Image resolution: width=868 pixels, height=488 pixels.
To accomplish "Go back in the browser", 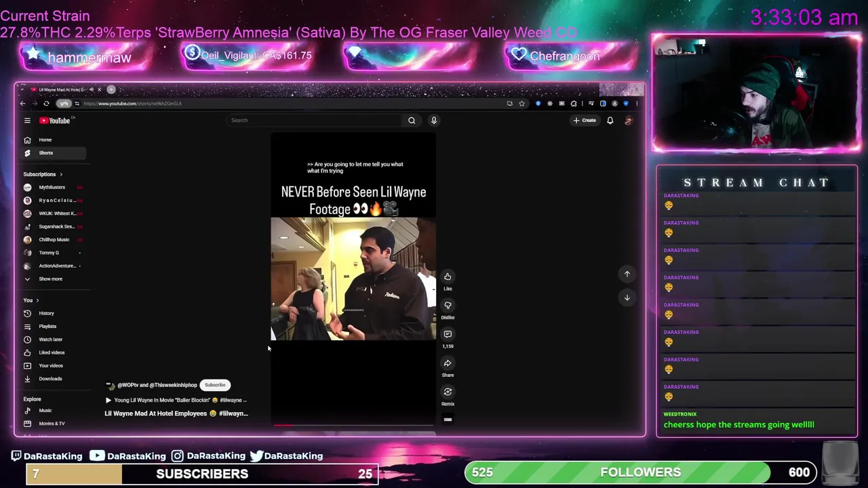I will click(x=22, y=104).
